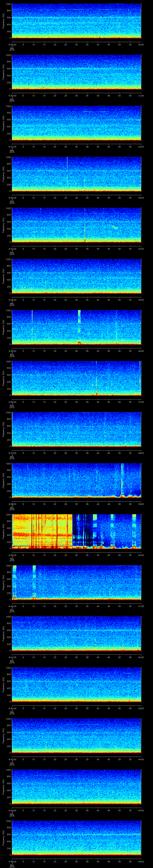Screen dimensions: 153x868
Task: Click the 31:00 end time label
Action: [x=141, y=96]
